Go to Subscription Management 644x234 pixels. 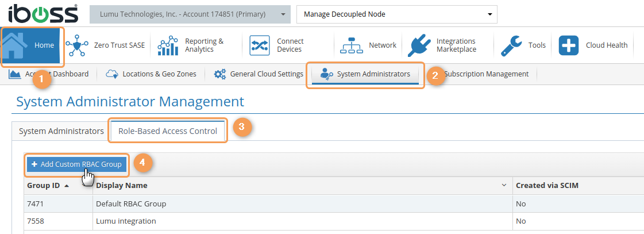pyautogui.click(x=486, y=74)
